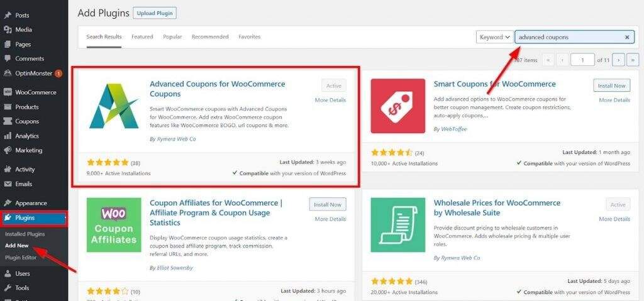Viewport: 644px width, 301px height.
Task: Open Elliot Sowersby author link
Action: point(175,268)
